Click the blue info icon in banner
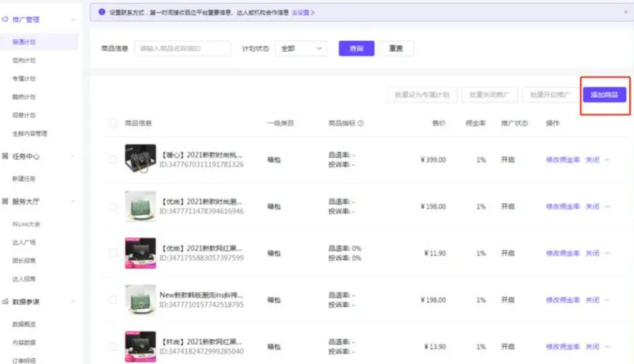This screenshot has width=634, height=364. (102, 12)
